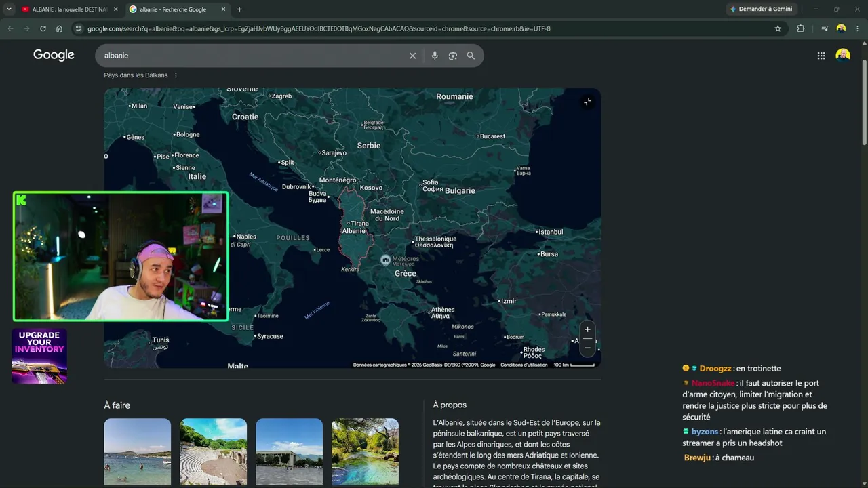Click the byzons username in chat
The height and width of the screenshot is (488, 868).
705,432
